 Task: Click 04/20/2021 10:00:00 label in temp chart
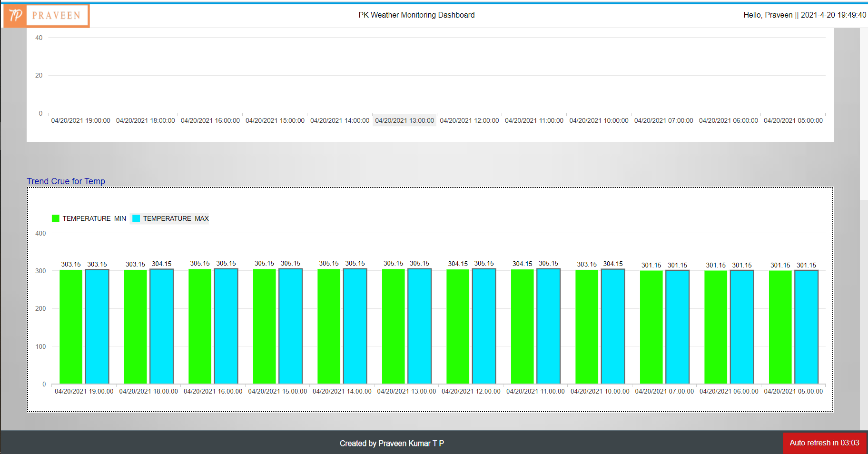click(x=600, y=391)
